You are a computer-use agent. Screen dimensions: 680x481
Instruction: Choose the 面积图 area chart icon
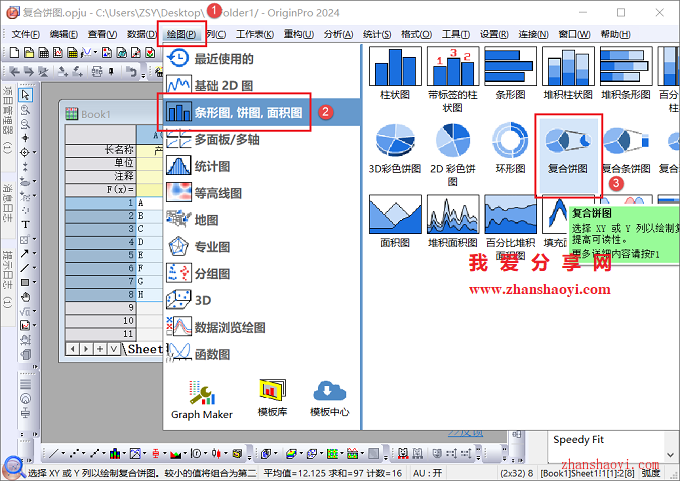395,214
